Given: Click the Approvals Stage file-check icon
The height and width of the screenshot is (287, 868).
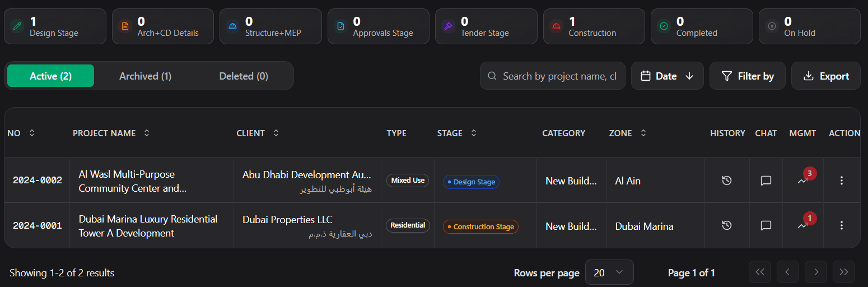Looking at the screenshot, I should (x=340, y=26).
